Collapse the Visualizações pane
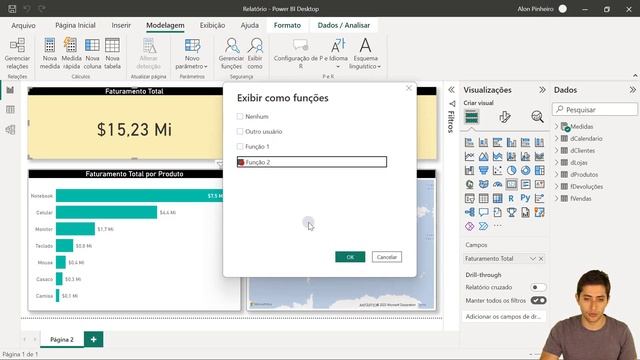Image resolution: width=640 pixels, height=360 pixels. coord(542,90)
